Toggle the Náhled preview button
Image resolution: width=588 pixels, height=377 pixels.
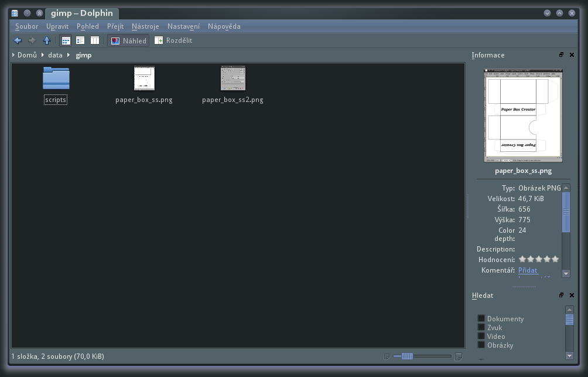[128, 40]
